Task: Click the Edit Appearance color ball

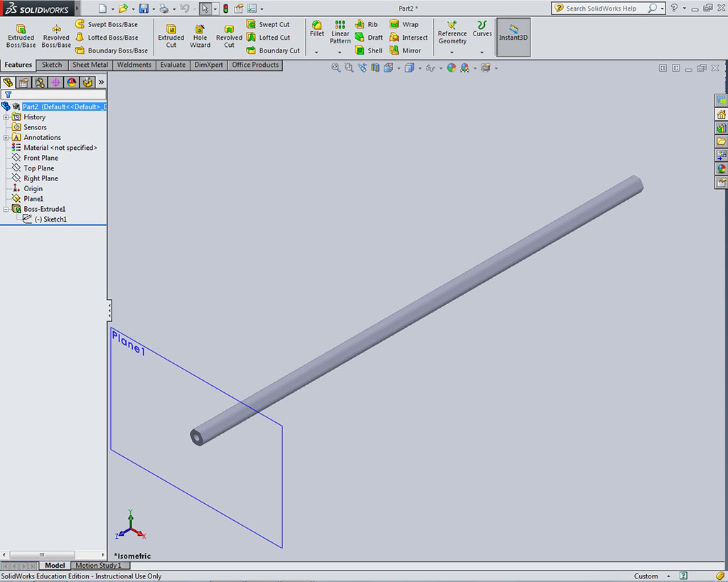Action: click(451, 68)
